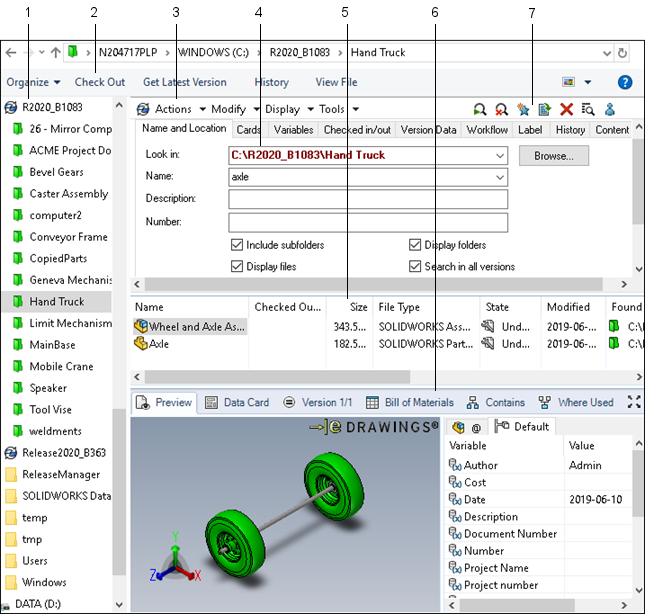This screenshot has height=614, width=645.
Task: Disable Search in all versions
Action: (x=416, y=267)
